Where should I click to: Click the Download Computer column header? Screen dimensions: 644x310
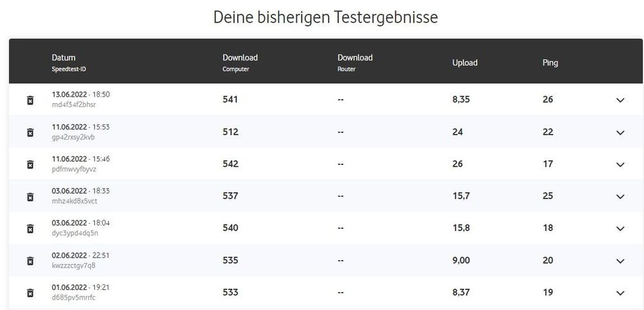click(240, 58)
